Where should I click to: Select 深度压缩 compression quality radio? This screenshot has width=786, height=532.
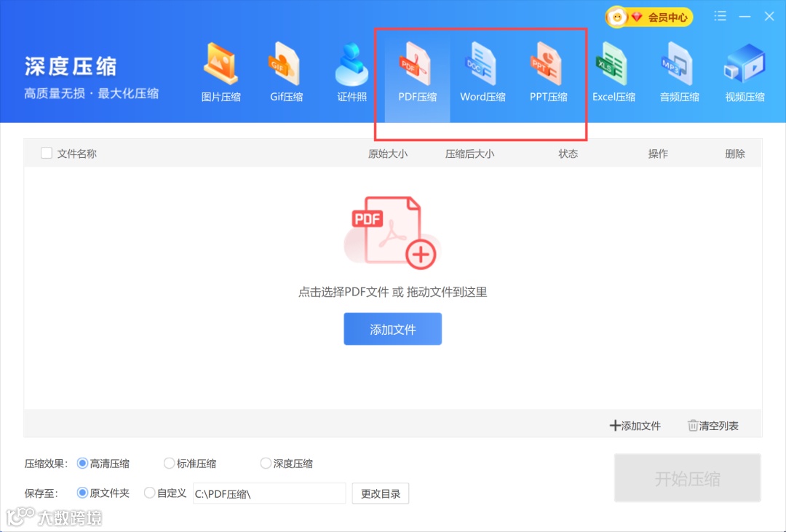click(287, 464)
